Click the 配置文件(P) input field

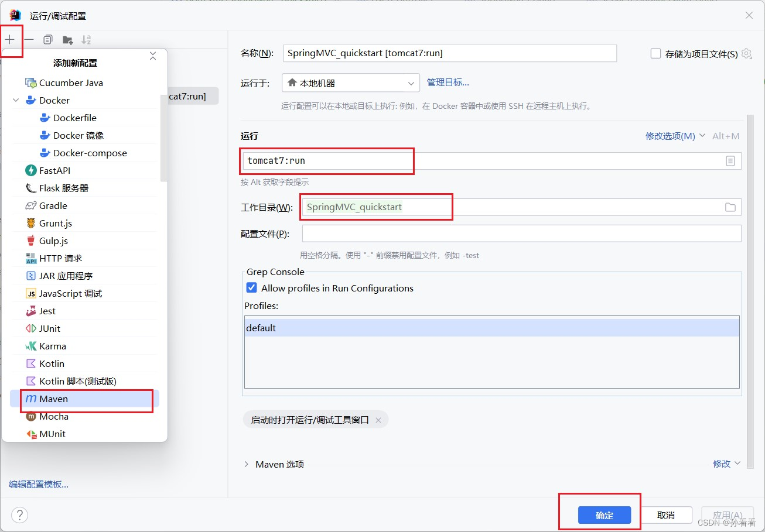tap(522, 233)
